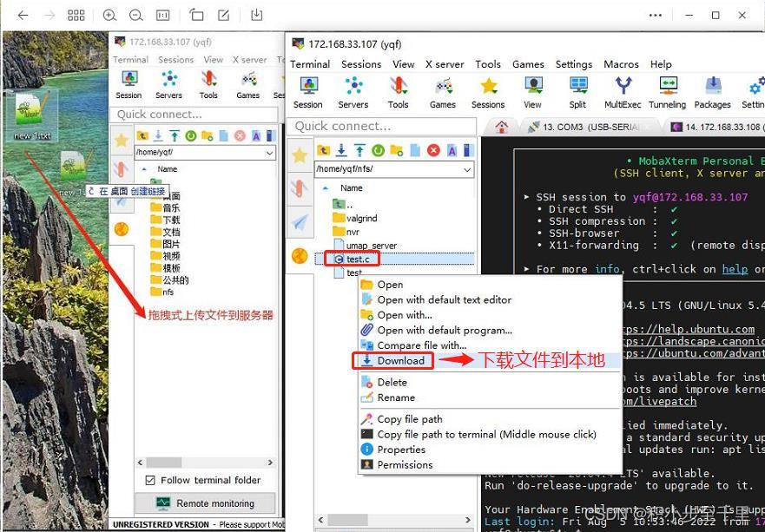Click Servers icon in the left background window
This screenshot has height=532, width=765.
click(168, 84)
